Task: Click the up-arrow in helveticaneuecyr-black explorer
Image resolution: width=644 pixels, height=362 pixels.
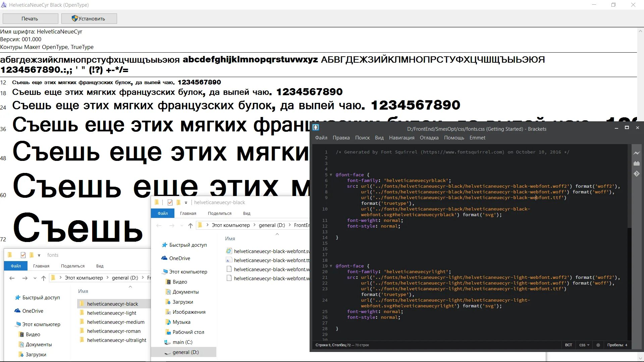Action: (x=191, y=225)
